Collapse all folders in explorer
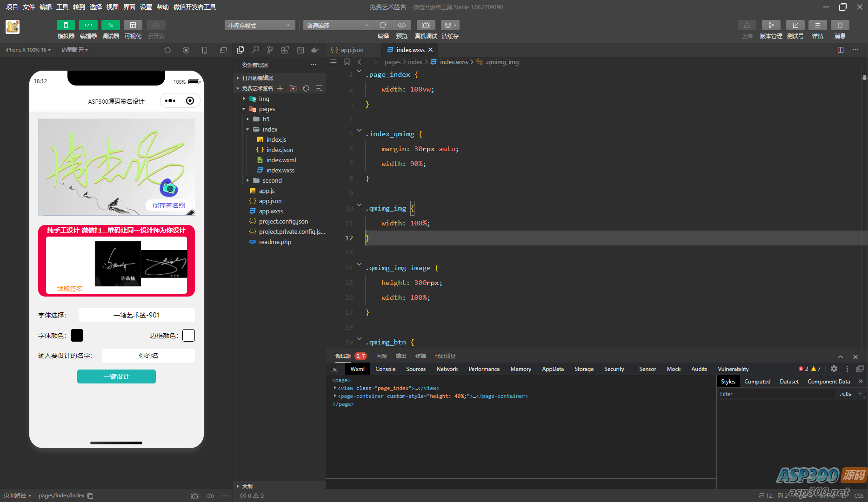Screen dimensions: 868x502 (319, 88)
